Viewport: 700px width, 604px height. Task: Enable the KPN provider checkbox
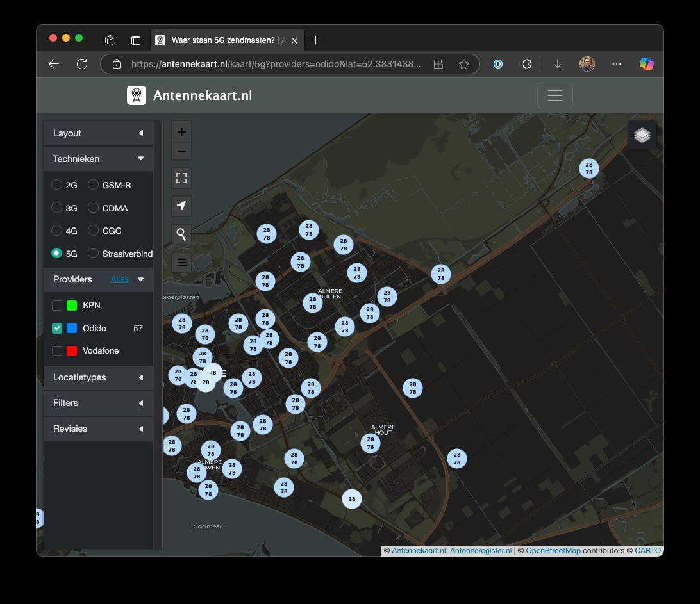57,306
